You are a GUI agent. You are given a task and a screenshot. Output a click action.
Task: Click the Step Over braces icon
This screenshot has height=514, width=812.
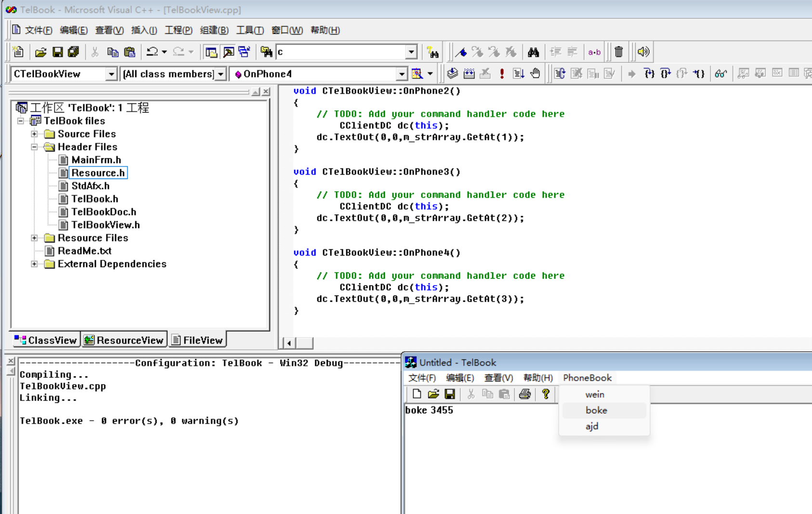point(666,74)
